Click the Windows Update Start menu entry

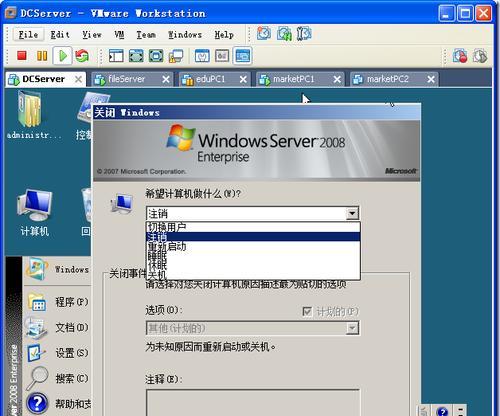tap(58, 269)
